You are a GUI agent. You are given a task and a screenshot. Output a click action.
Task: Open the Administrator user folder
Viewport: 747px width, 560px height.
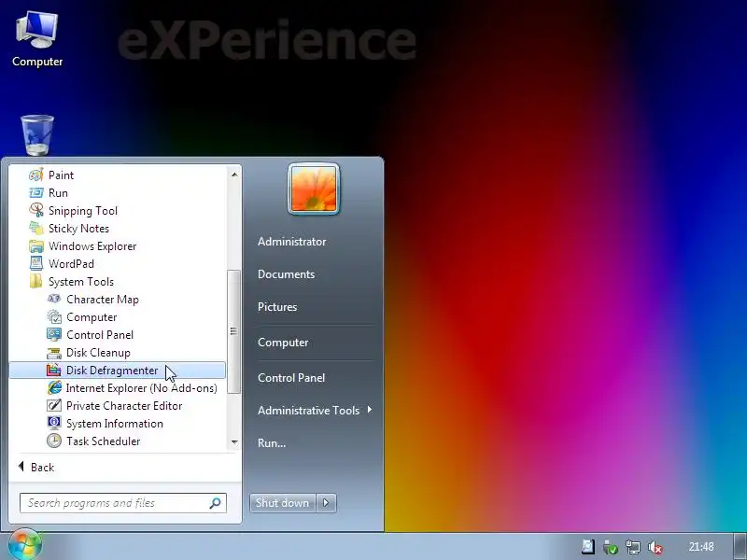coord(291,242)
